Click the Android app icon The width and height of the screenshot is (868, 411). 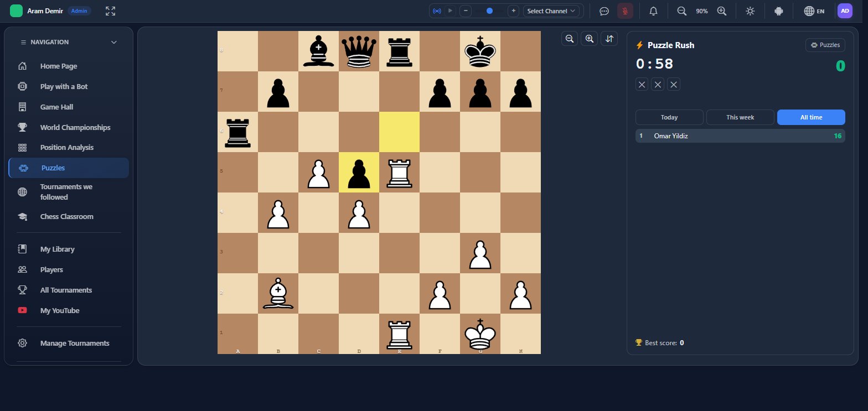coord(779,11)
